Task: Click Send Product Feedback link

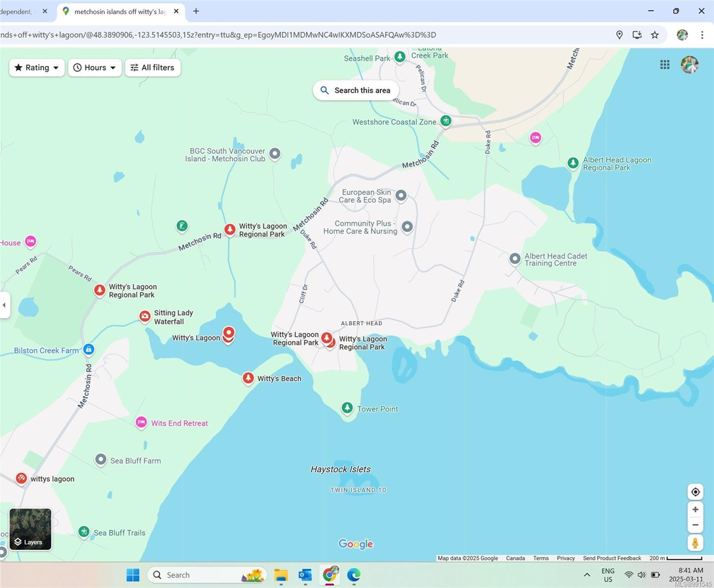Action: [612, 558]
